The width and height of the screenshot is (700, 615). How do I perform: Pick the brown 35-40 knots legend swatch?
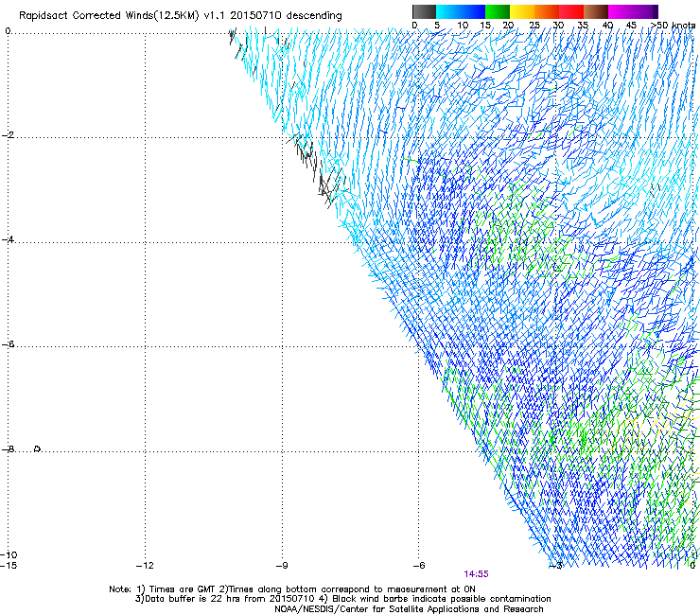[596, 11]
